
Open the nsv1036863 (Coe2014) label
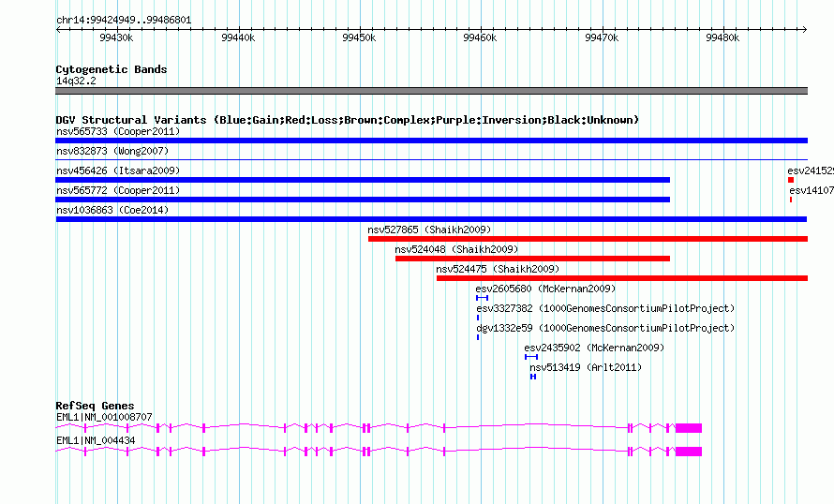click(112, 210)
